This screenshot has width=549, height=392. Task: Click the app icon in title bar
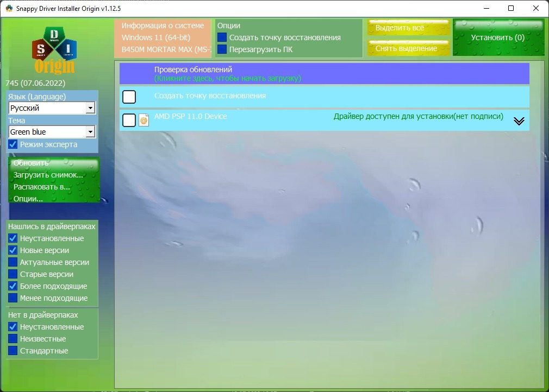click(x=9, y=8)
